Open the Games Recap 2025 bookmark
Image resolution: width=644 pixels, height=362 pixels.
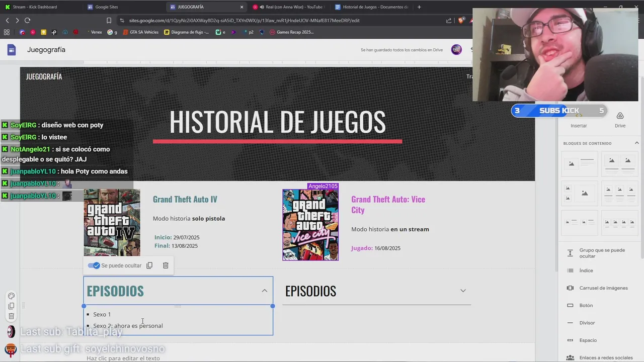pyautogui.click(x=292, y=32)
